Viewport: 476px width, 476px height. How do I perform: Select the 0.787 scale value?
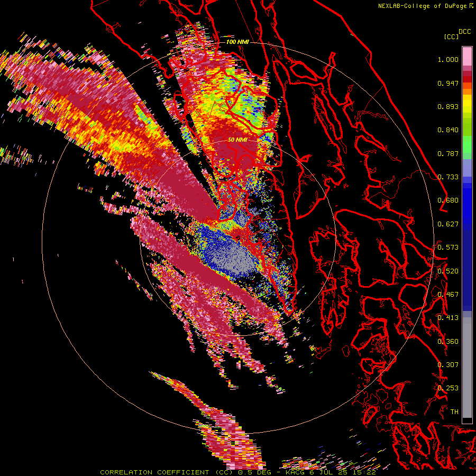tap(448, 153)
